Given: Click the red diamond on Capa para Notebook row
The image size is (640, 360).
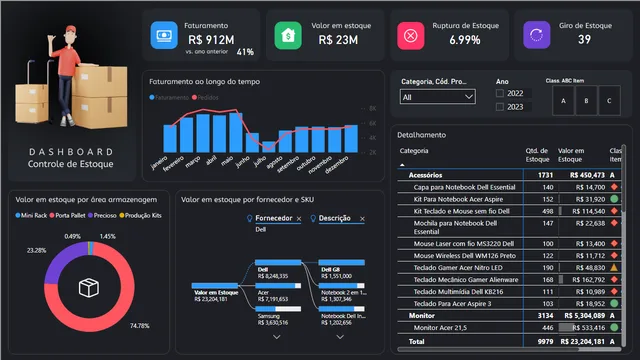Looking at the screenshot, I should point(614,187).
